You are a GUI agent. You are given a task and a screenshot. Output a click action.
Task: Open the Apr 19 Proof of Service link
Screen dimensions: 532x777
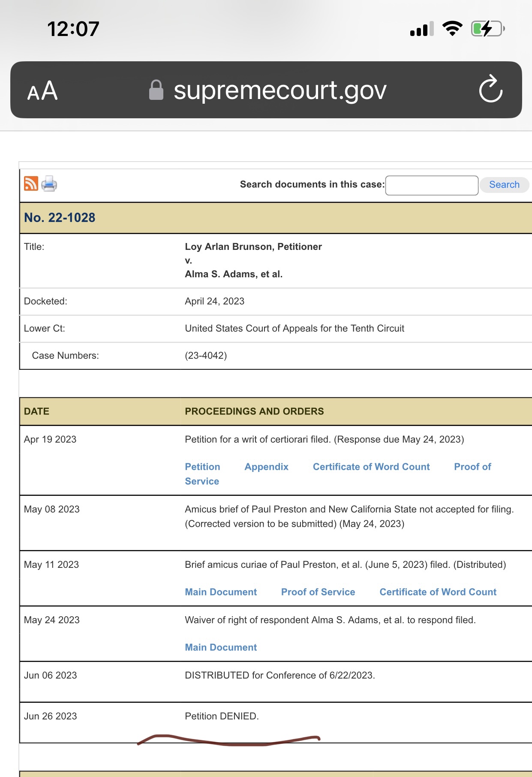(472, 467)
